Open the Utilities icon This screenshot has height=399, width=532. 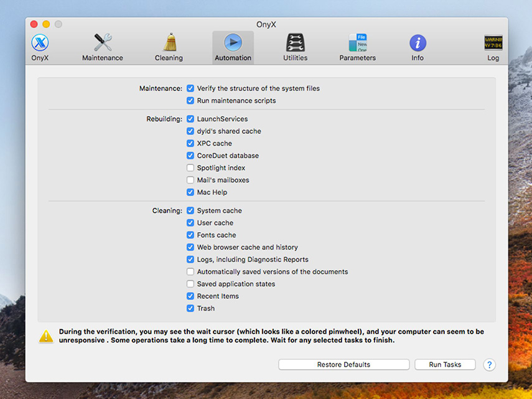point(295,43)
